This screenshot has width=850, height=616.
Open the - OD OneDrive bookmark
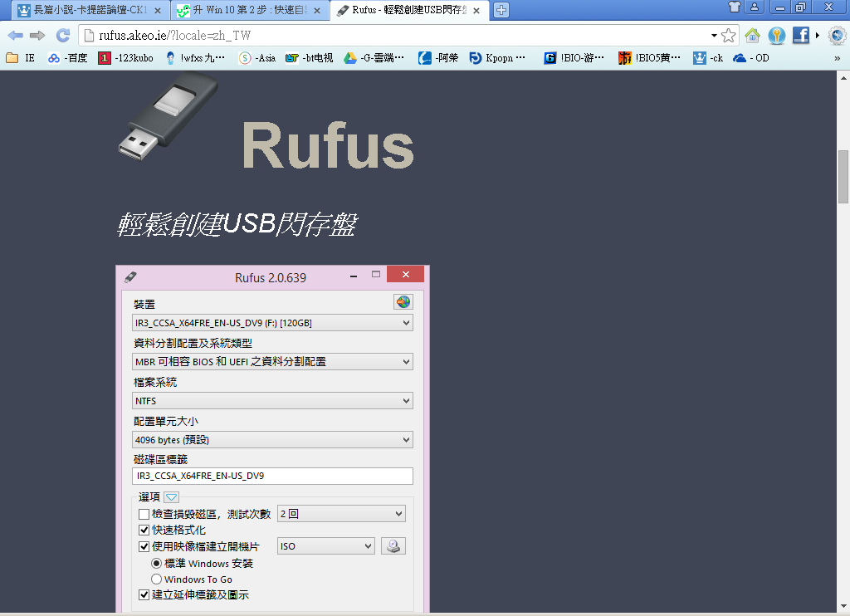[x=750, y=58]
